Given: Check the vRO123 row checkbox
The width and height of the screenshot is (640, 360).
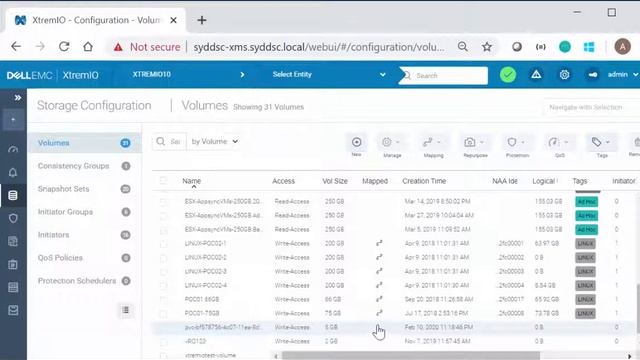Looking at the screenshot, I should (x=163, y=341).
